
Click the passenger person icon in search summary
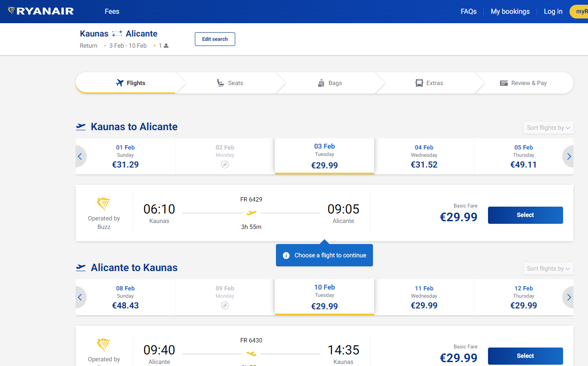(165, 45)
